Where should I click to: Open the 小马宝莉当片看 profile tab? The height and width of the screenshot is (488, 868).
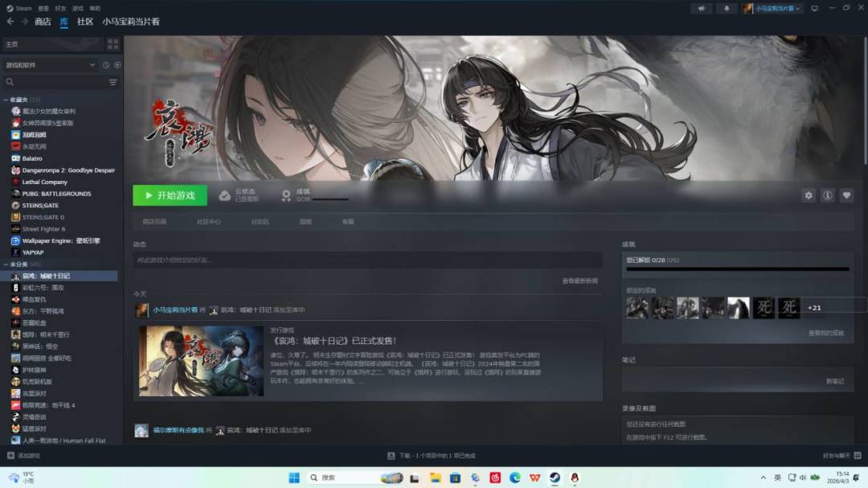click(131, 22)
